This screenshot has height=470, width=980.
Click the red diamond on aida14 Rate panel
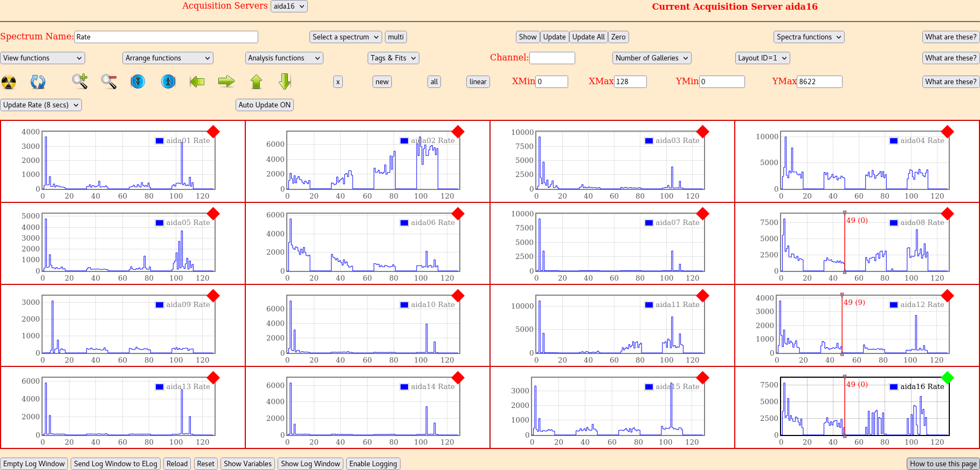coord(458,378)
